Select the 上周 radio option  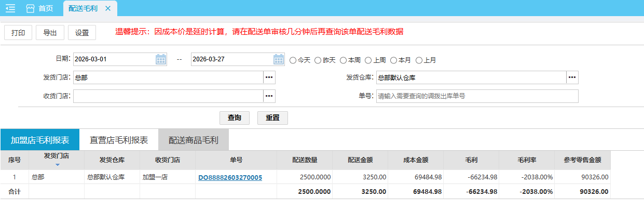point(368,60)
